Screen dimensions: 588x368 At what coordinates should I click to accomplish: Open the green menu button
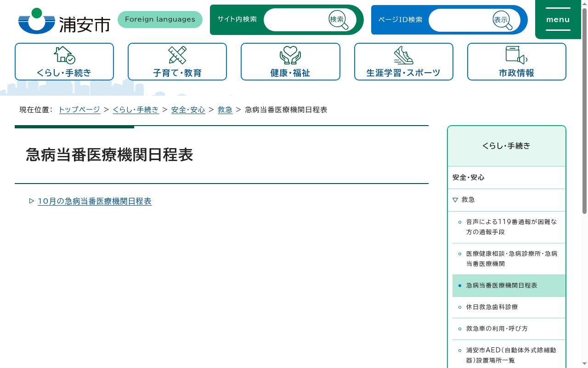[558, 19]
